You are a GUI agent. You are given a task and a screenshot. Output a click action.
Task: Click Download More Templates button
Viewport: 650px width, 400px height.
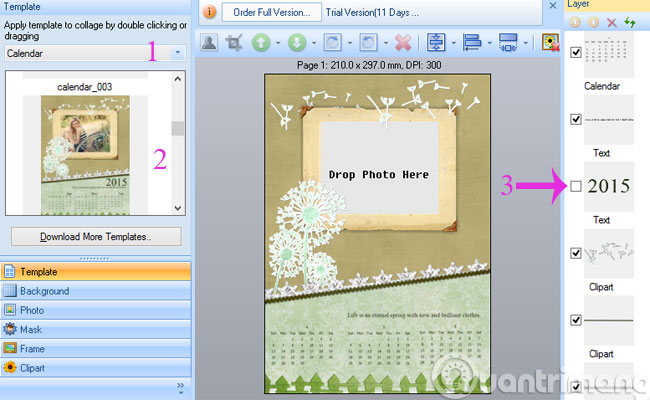pos(96,237)
